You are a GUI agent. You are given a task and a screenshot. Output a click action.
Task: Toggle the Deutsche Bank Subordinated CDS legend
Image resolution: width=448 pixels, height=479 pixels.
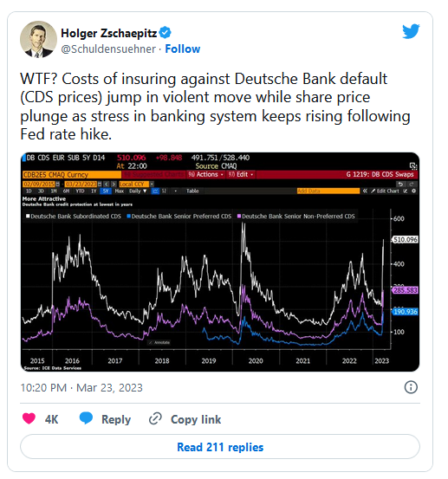74,217
